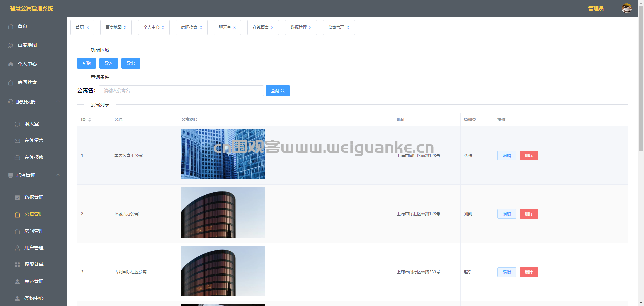Click the 用户管理 person icon

(x=17, y=248)
